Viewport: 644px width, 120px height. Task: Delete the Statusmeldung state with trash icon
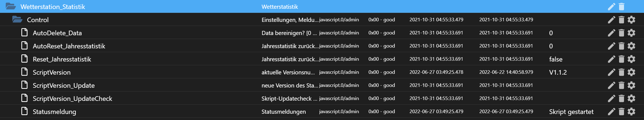click(x=622, y=112)
